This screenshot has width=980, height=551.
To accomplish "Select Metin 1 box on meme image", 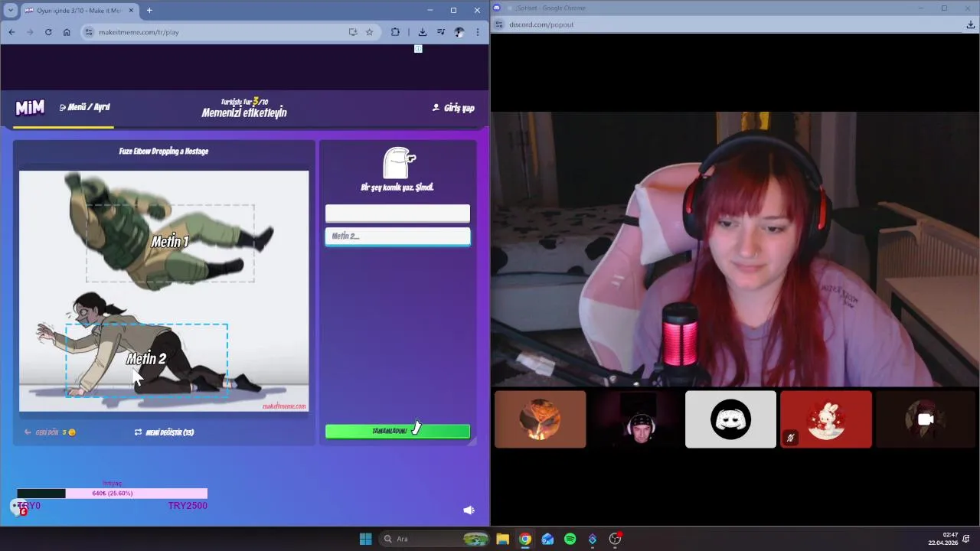I will tap(170, 243).
